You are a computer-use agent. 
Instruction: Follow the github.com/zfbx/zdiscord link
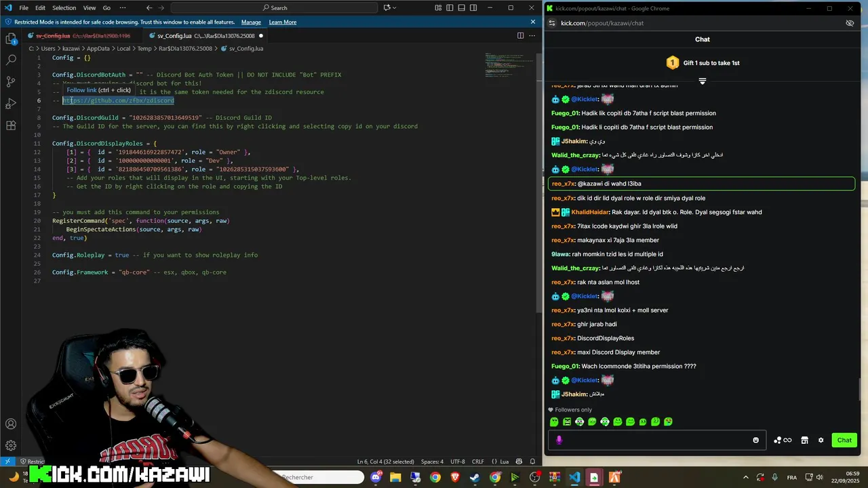(x=119, y=100)
